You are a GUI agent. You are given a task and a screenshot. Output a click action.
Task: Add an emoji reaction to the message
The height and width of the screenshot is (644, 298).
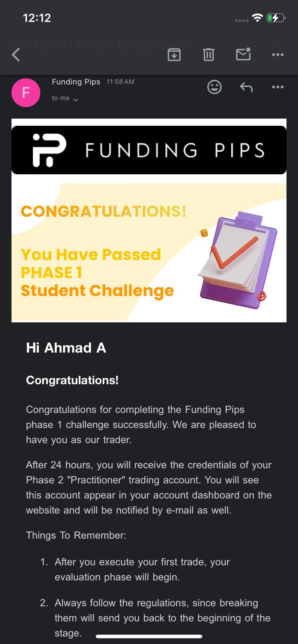point(215,87)
